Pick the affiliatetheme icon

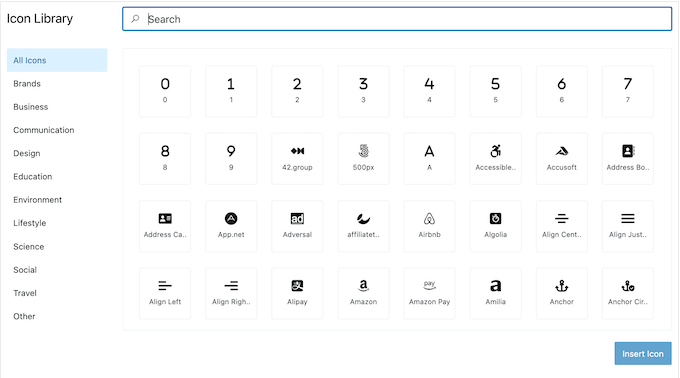click(363, 226)
